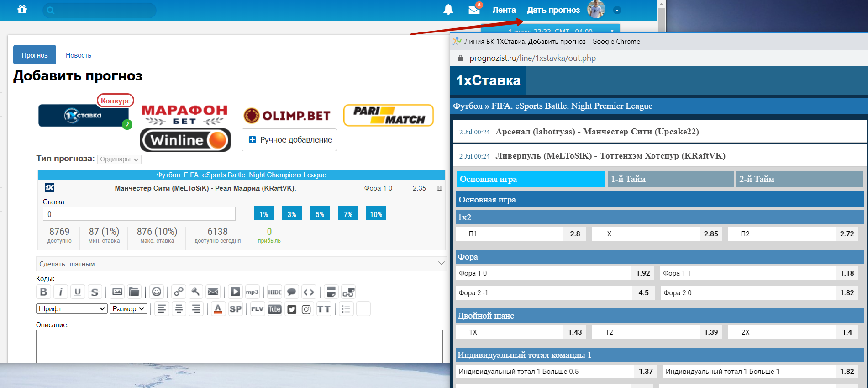The width and height of the screenshot is (868, 388).
Task: Insert YouTube video tag
Action: click(274, 309)
